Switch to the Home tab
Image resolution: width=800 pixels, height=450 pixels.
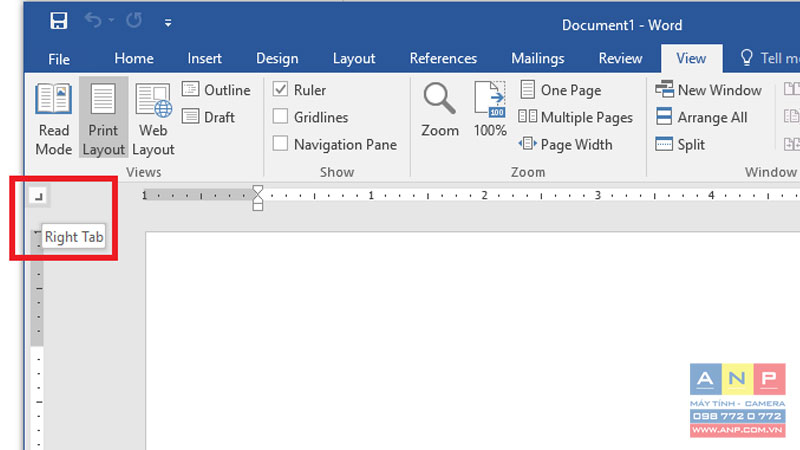pyautogui.click(x=134, y=59)
